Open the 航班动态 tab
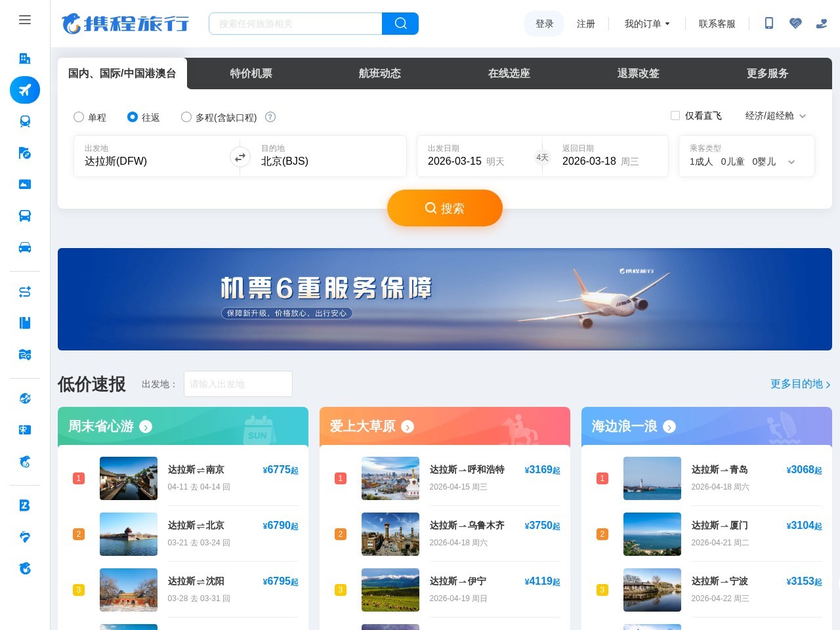Screen dimensions: 840x630 tap(380, 73)
